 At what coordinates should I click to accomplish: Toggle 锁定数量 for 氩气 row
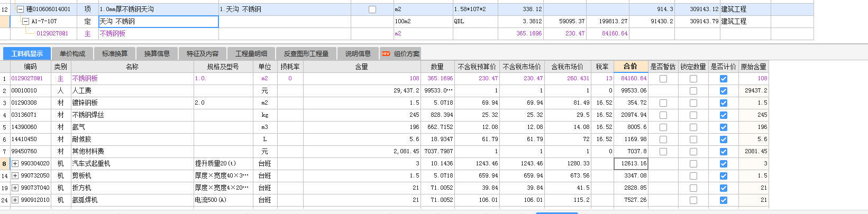tap(693, 127)
